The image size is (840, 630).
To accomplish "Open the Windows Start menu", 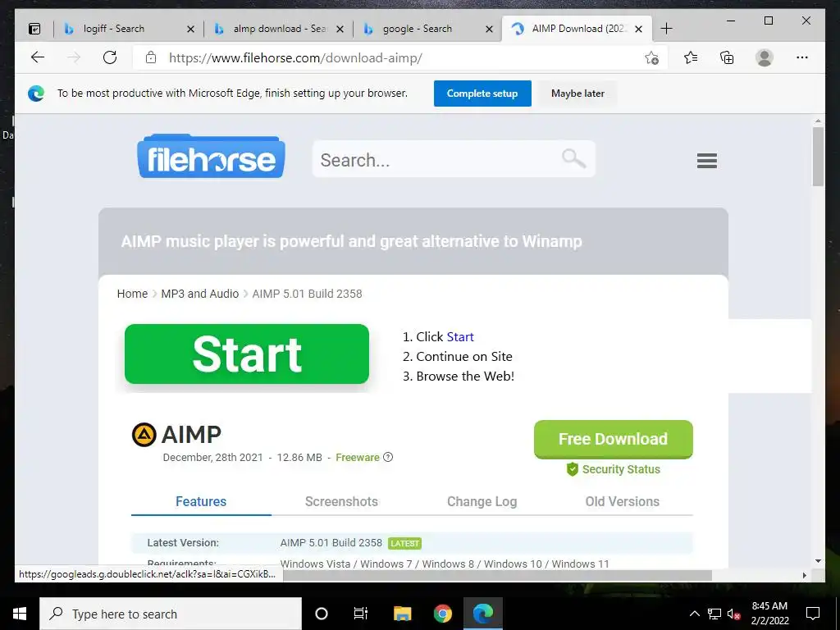I will pyautogui.click(x=20, y=614).
